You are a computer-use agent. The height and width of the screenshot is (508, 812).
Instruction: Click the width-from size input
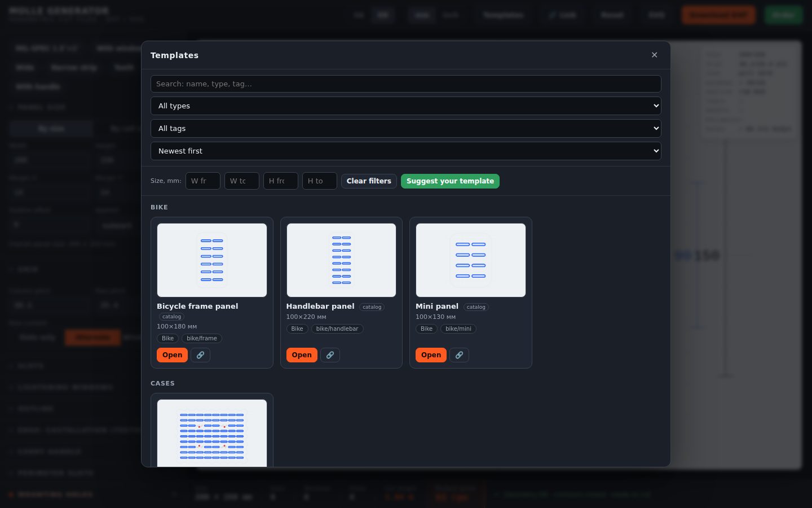(x=203, y=181)
